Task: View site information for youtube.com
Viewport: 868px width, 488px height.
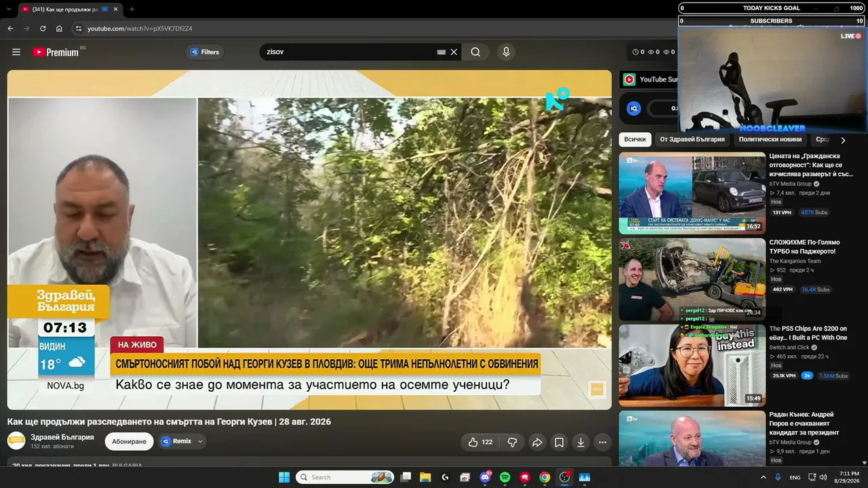Action: (x=79, y=28)
